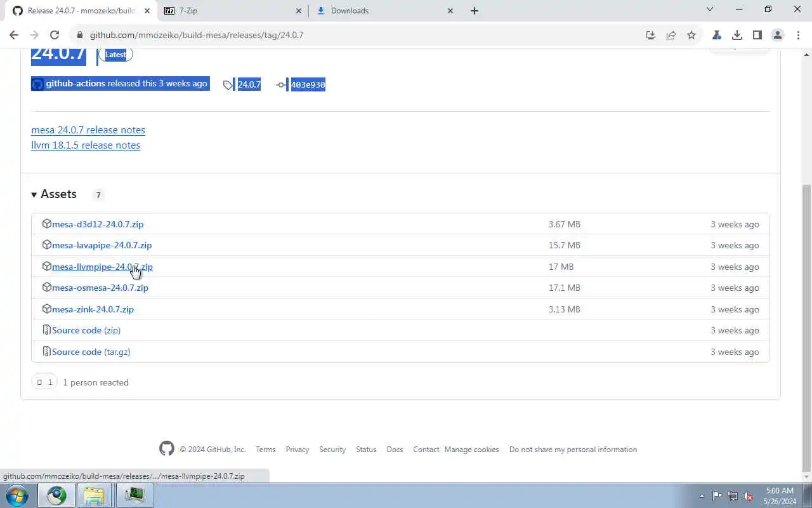The height and width of the screenshot is (508, 812).
Task: Open a new browser tab
Action: pos(475,11)
